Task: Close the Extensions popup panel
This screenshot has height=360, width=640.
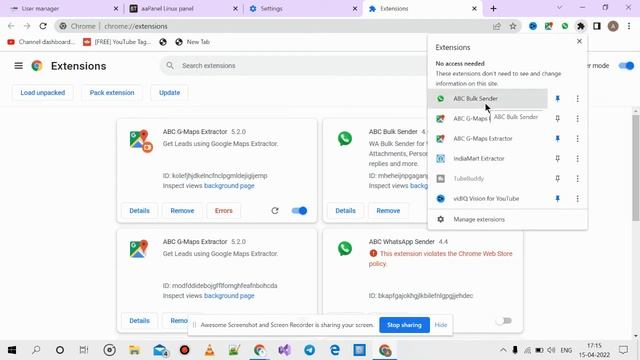Action: tap(579, 41)
